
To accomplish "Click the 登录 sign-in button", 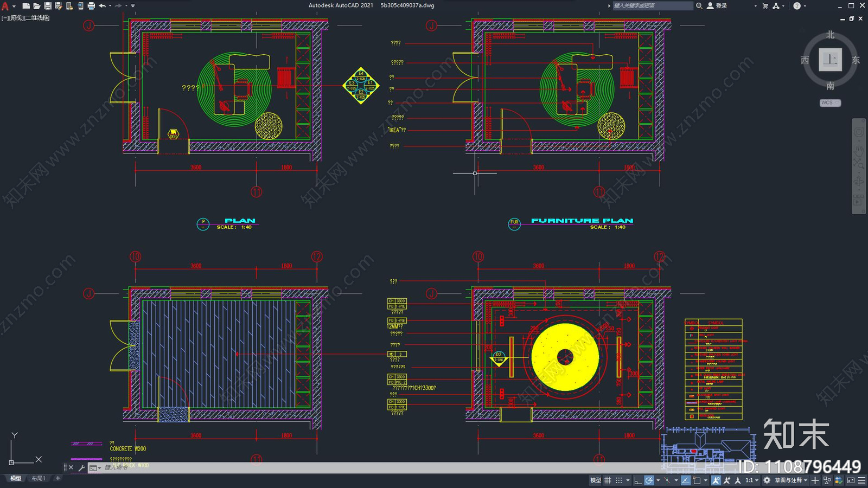I will click(x=717, y=5).
